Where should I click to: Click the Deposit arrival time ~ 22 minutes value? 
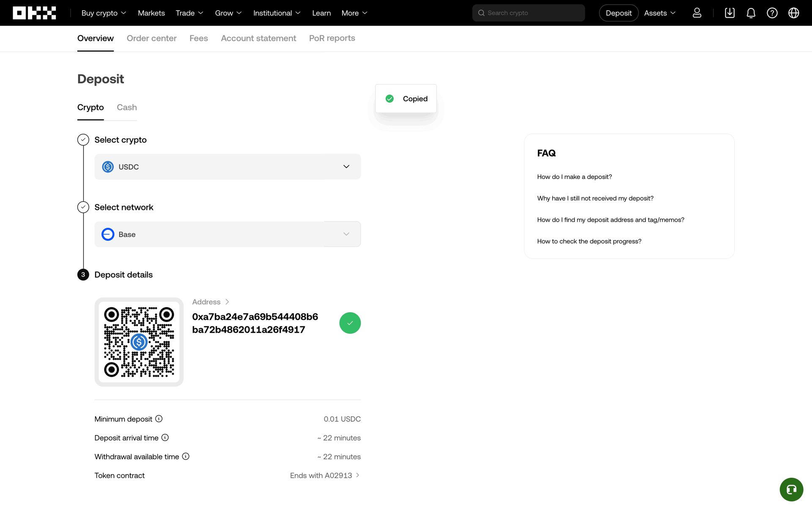click(339, 438)
